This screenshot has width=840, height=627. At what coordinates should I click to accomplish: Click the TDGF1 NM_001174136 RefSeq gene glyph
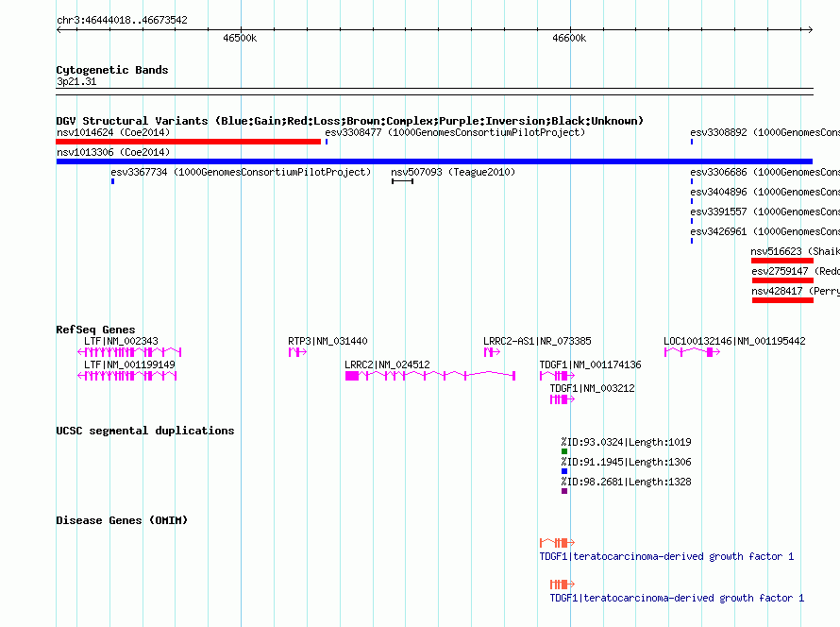557,376
